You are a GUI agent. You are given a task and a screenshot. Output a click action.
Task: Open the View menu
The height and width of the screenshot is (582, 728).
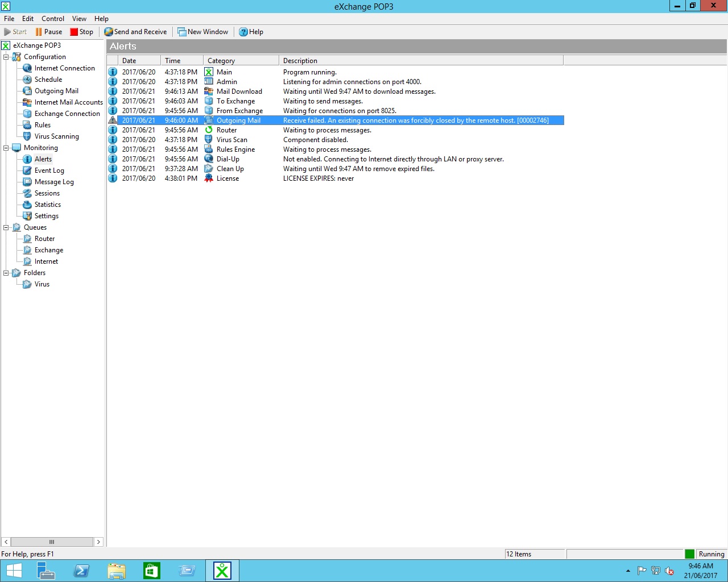click(x=79, y=19)
